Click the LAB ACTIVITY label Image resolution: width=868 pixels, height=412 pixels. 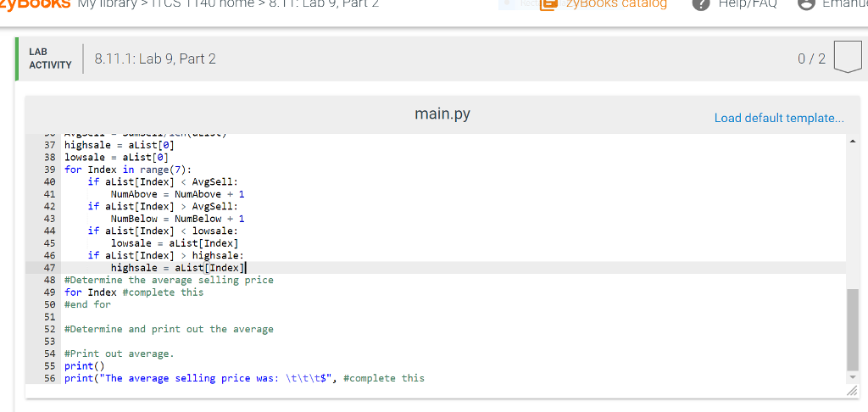click(x=50, y=58)
